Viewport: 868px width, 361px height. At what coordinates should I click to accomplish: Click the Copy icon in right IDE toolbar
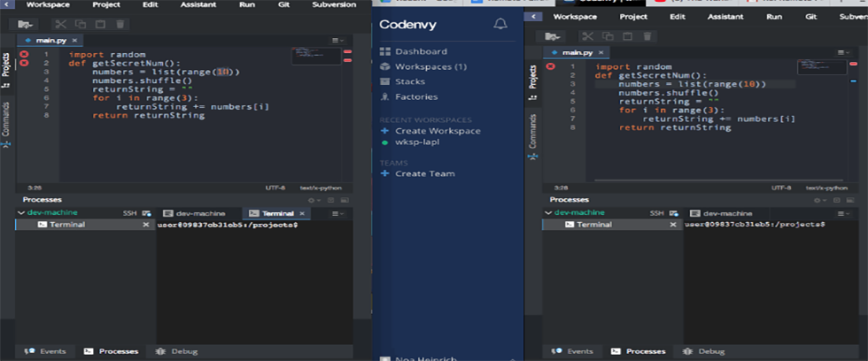(608, 36)
